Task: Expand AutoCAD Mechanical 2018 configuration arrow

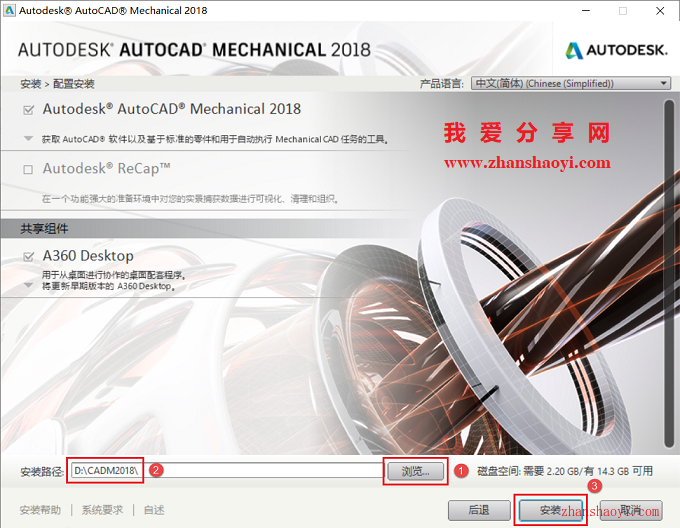Action: click(28, 139)
